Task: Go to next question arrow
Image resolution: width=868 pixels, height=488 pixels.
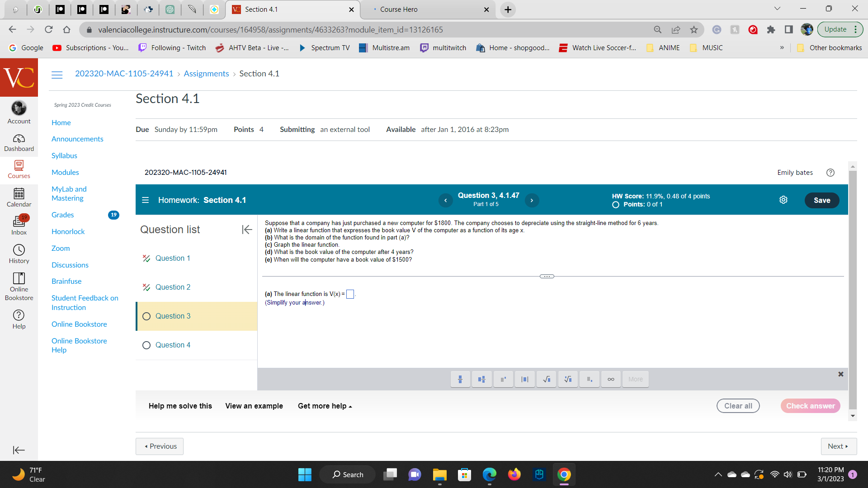Action: click(532, 200)
